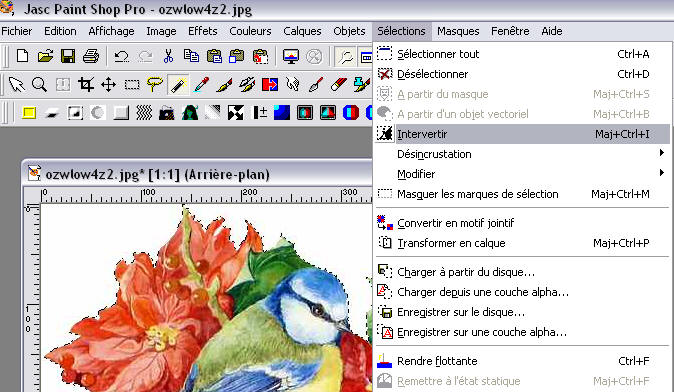
Task: Click Paste as new image icon
Action: pos(214,56)
